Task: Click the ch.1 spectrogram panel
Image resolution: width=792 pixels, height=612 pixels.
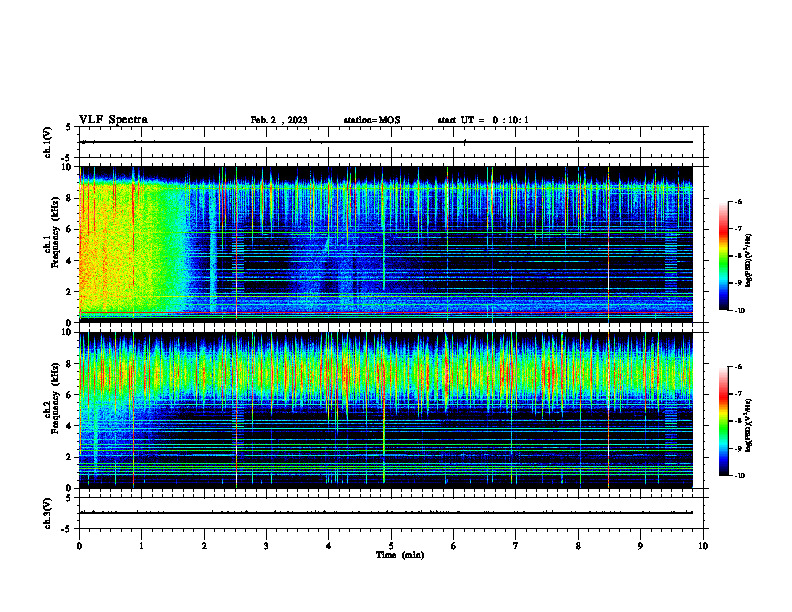Action: click(x=386, y=244)
